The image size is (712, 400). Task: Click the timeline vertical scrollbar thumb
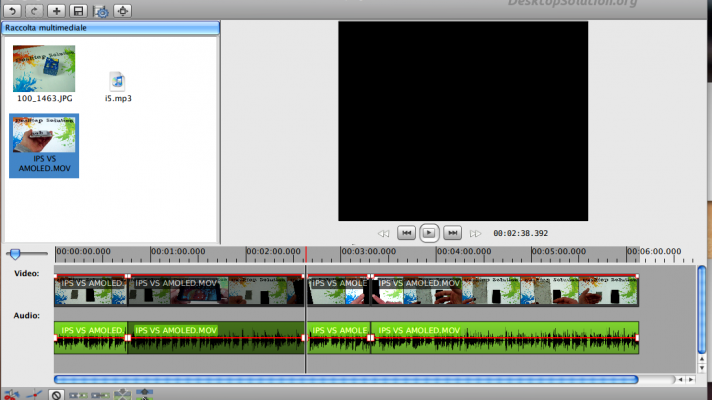[702, 310]
